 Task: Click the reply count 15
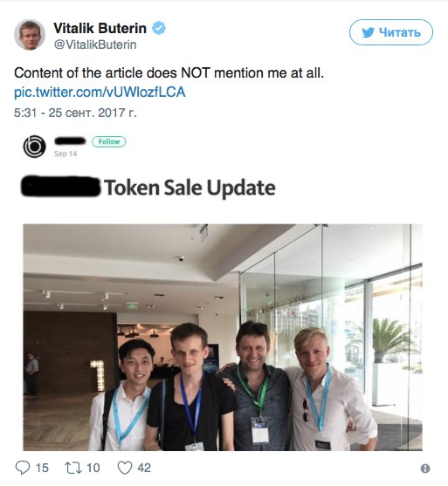click(42, 468)
